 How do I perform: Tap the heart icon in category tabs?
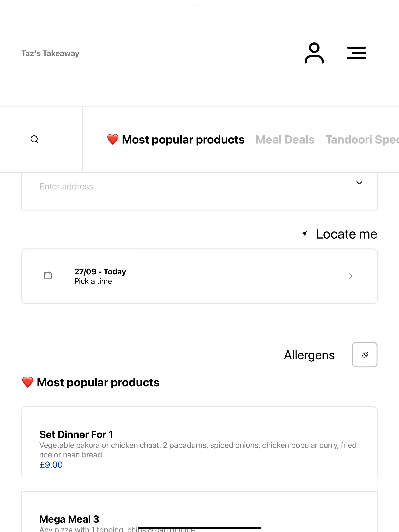click(x=113, y=139)
